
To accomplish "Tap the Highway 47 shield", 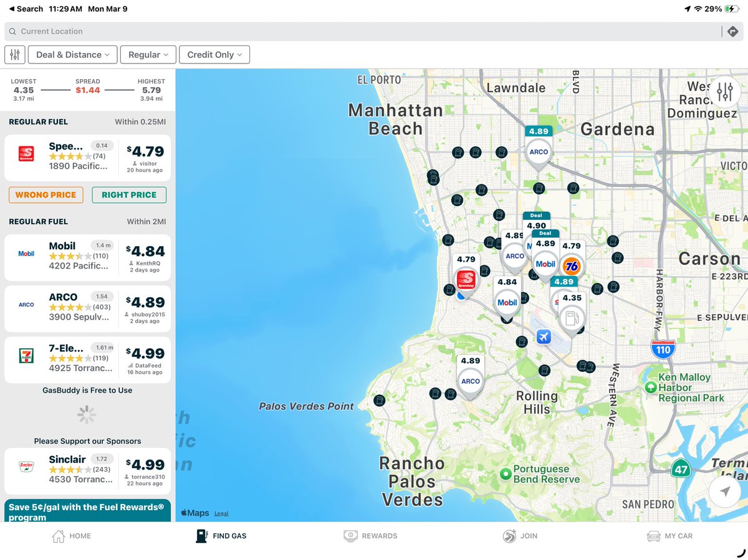I will (681, 468).
